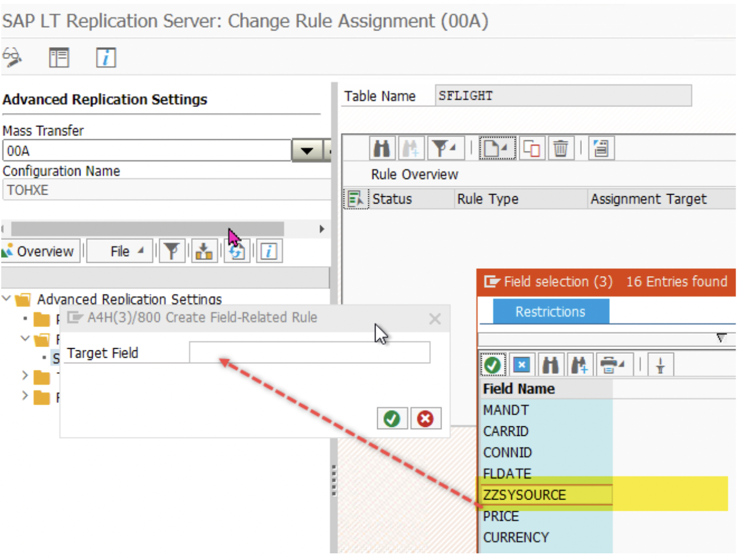Click the Mass Transfer input field 00A

[x=147, y=150]
